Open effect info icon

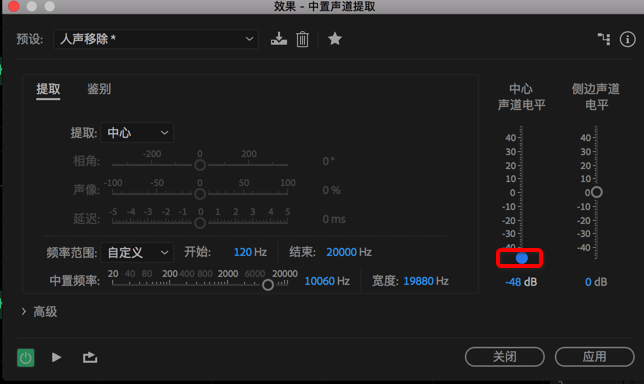pos(627,39)
